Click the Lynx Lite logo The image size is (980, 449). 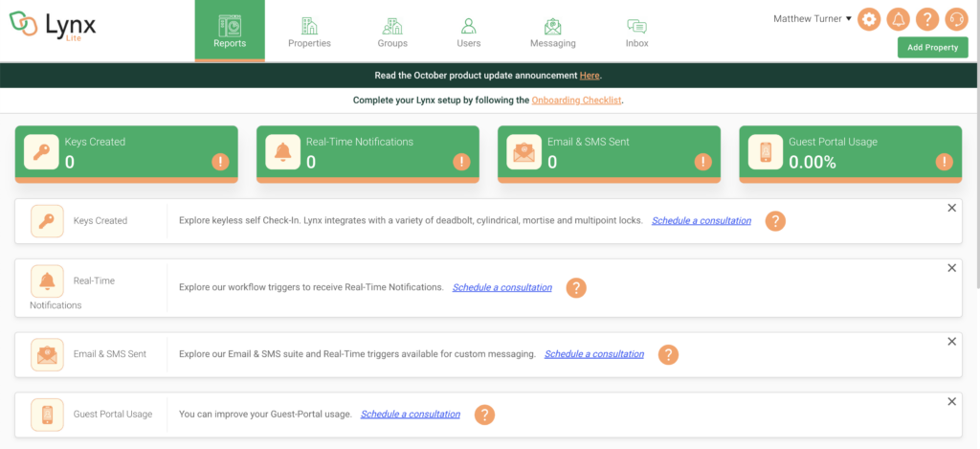tap(53, 25)
